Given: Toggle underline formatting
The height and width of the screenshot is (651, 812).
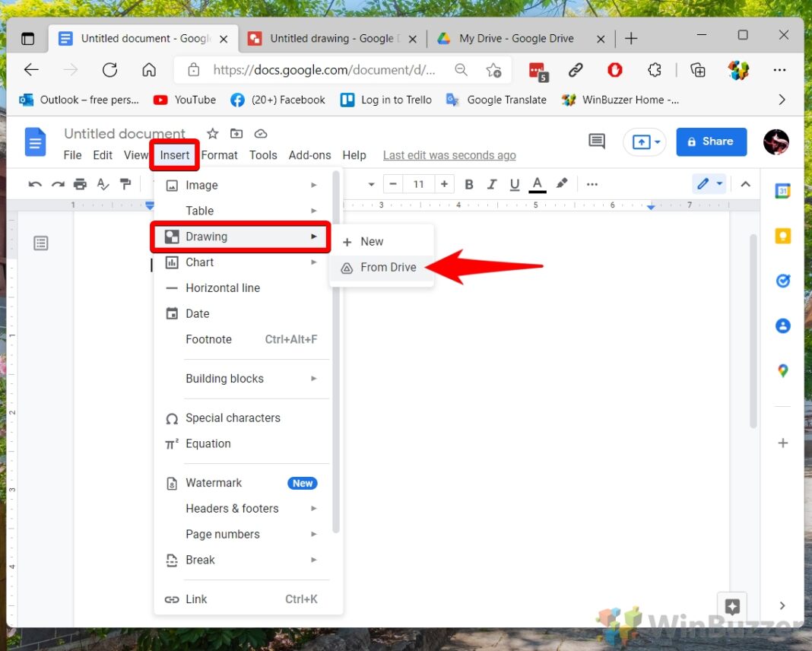Looking at the screenshot, I should (515, 183).
